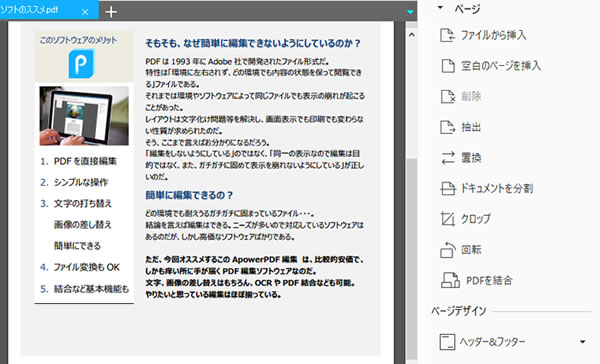Click list item 結合など基本機能も
This screenshot has width=600, height=364.
[x=91, y=289]
